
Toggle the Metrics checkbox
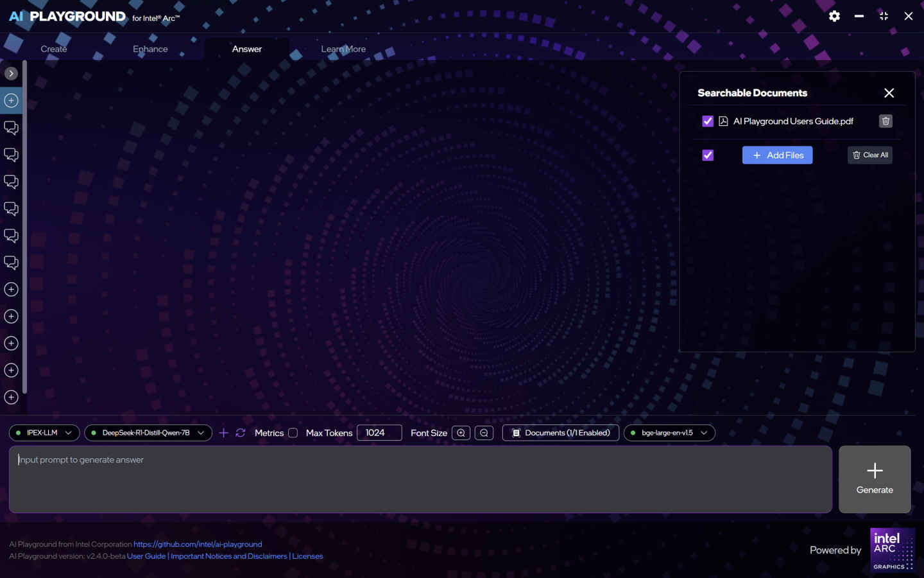coord(293,433)
